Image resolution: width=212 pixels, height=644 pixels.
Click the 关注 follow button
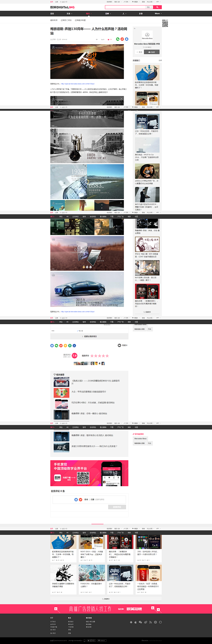(139, 52)
